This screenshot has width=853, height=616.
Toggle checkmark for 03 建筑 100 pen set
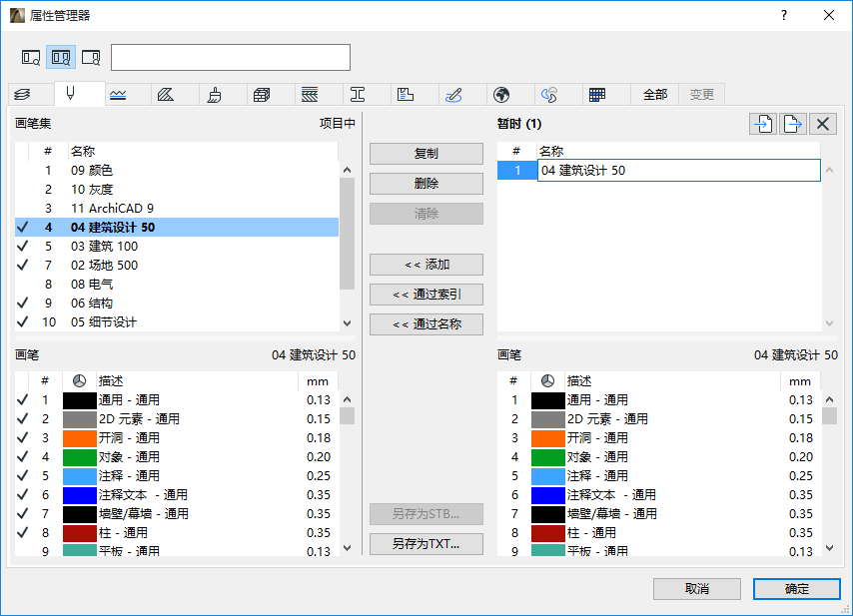pyautogui.click(x=22, y=247)
